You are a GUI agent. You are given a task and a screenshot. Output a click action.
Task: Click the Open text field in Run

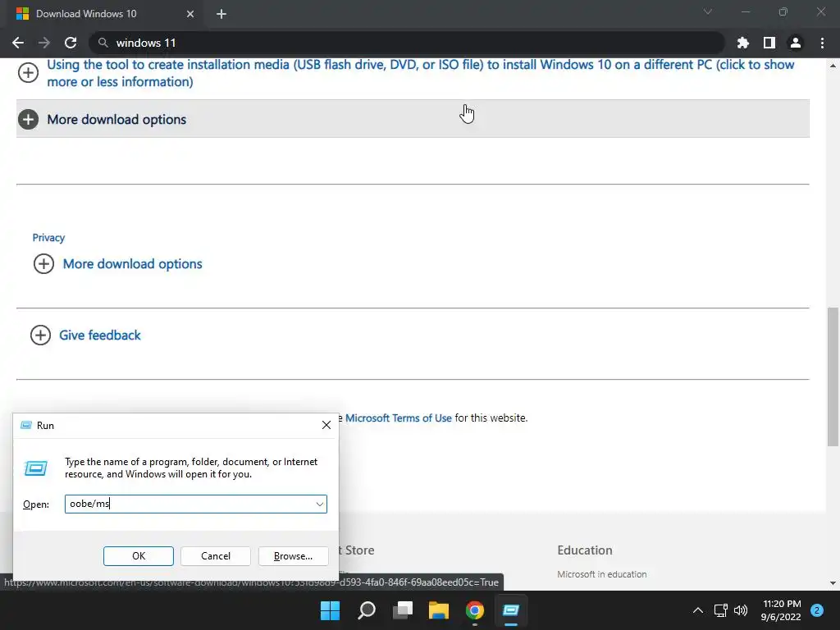[x=189, y=504]
